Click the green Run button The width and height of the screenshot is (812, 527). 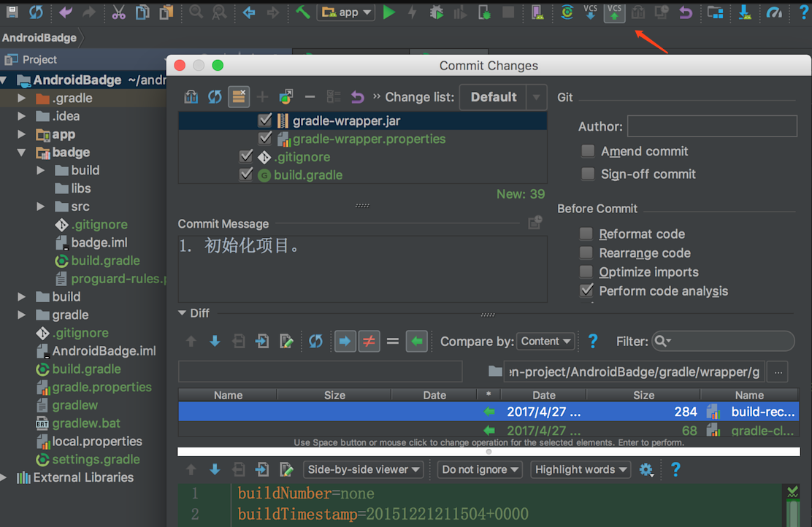[389, 12]
